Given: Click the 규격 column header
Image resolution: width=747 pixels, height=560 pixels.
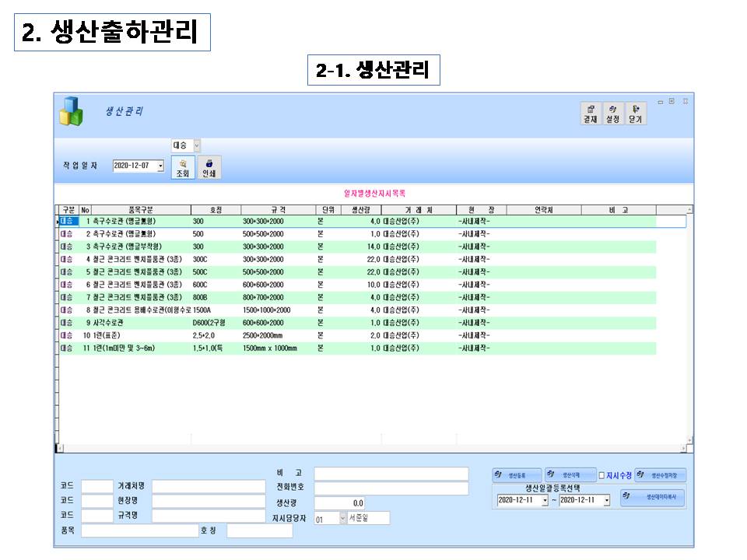Looking at the screenshot, I should click(279, 210).
